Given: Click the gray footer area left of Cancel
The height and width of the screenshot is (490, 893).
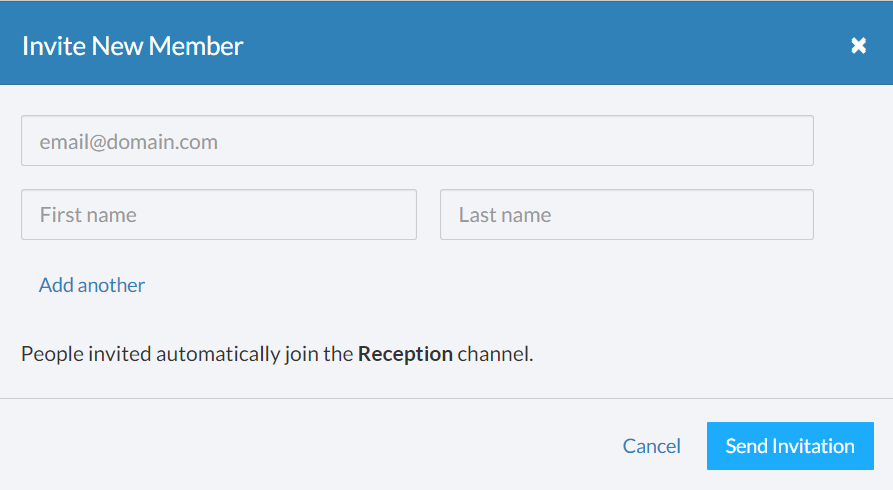Looking at the screenshot, I should pos(300,445).
